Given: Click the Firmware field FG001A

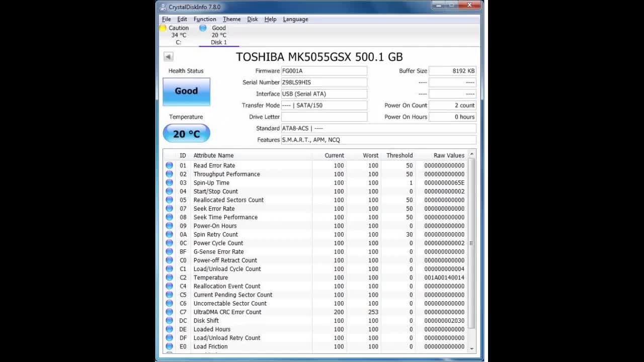Looking at the screenshot, I should tap(324, 71).
